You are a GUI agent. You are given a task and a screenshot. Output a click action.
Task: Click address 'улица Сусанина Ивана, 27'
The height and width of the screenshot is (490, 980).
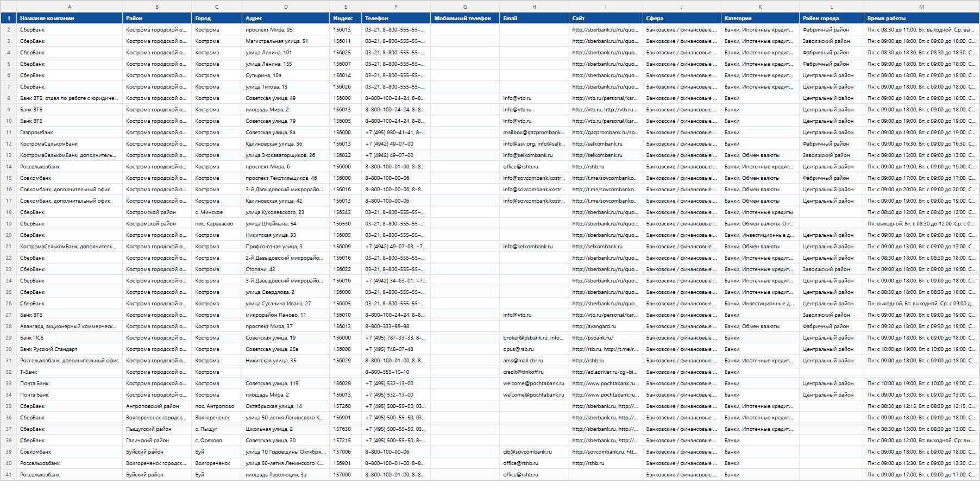pos(286,304)
